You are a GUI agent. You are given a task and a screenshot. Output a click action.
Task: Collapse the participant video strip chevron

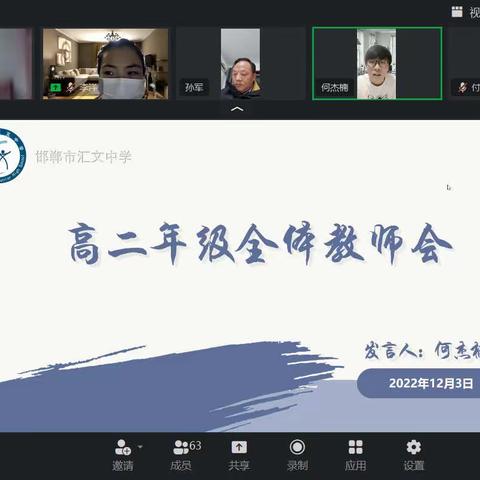coord(237,109)
